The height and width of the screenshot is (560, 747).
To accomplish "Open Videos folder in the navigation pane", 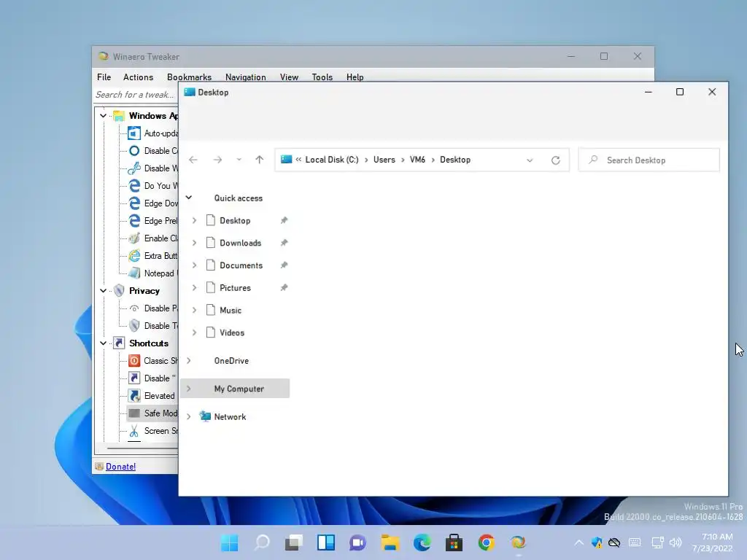I will coord(232,332).
